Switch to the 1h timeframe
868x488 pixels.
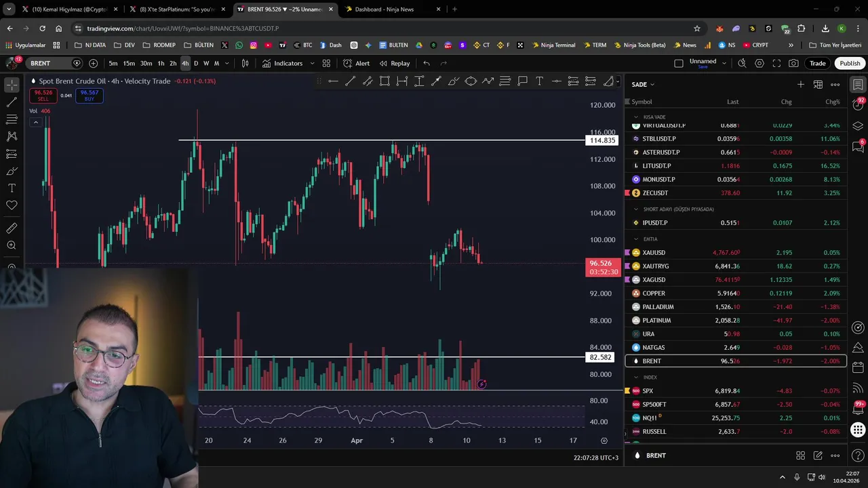click(161, 63)
